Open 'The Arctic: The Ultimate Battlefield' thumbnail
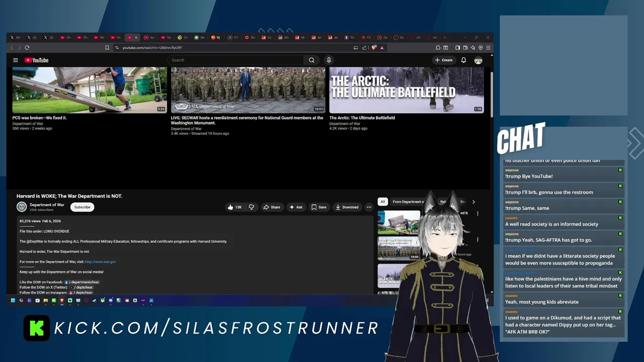The height and width of the screenshot is (362, 644). pyautogui.click(x=407, y=89)
